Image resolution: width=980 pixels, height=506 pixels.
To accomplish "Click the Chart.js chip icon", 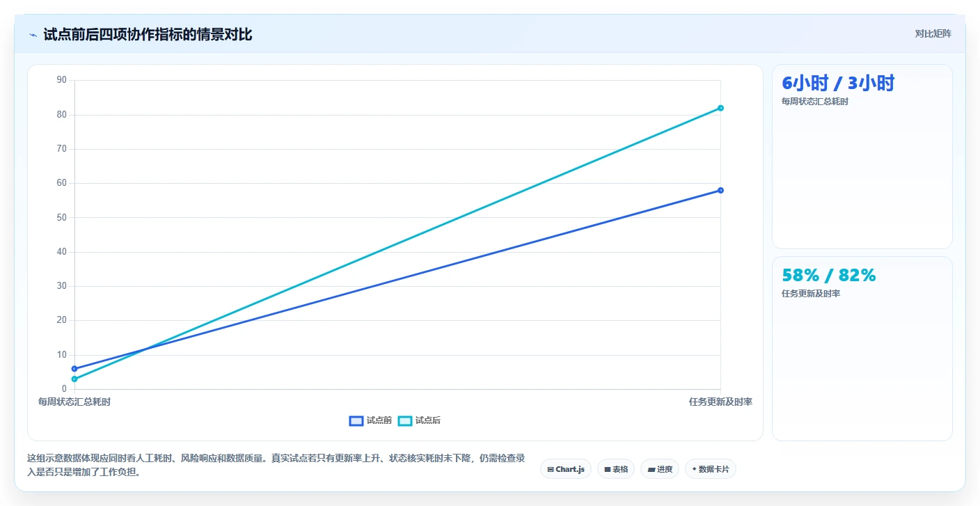I will click(551, 469).
